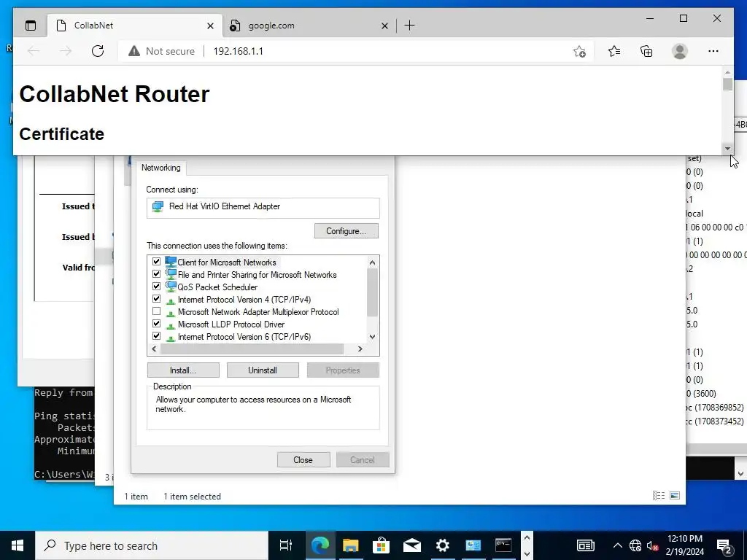
Task: Click the taskbar scroll up arrow
Action: click(527, 537)
